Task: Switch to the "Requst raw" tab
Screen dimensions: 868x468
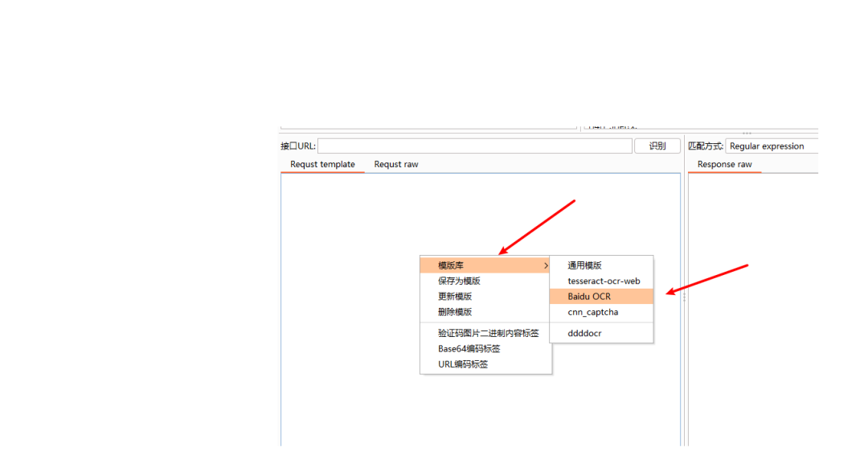Action: click(x=395, y=164)
